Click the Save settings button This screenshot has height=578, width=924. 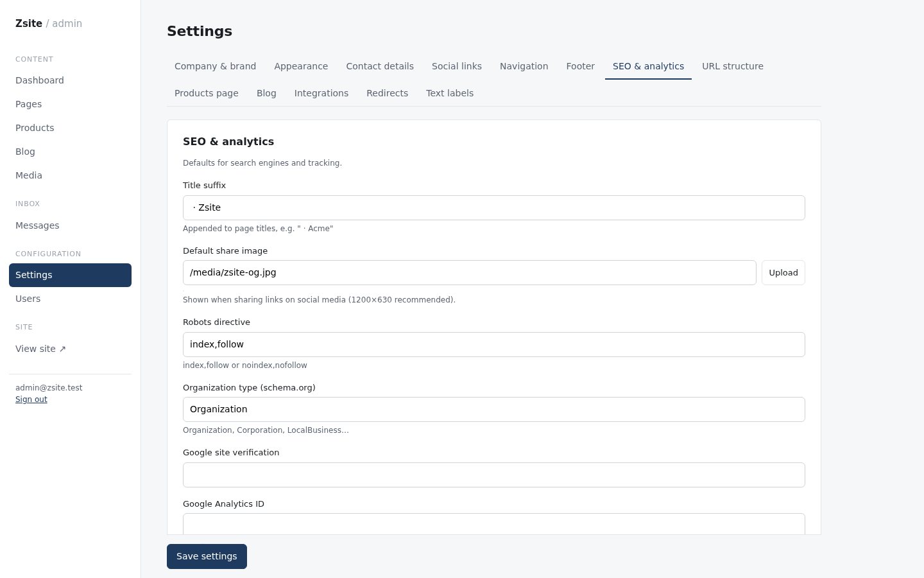[x=207, y=556]
